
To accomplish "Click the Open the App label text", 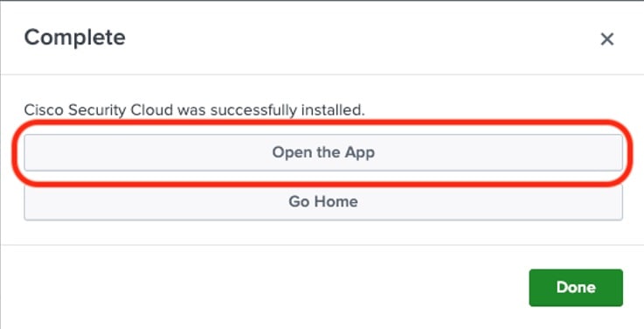I will pyautogui.click(x=323, y=152).
